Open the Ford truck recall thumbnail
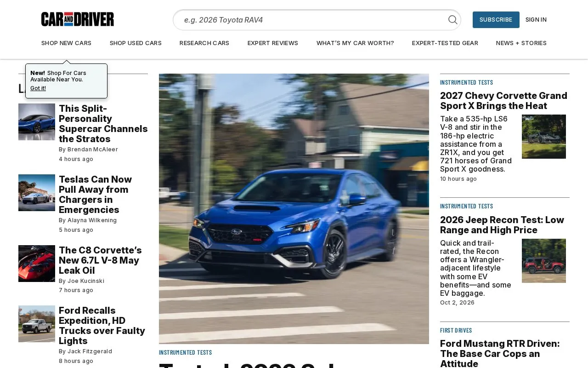The image size is (588, 368). (x=37, y=324)
